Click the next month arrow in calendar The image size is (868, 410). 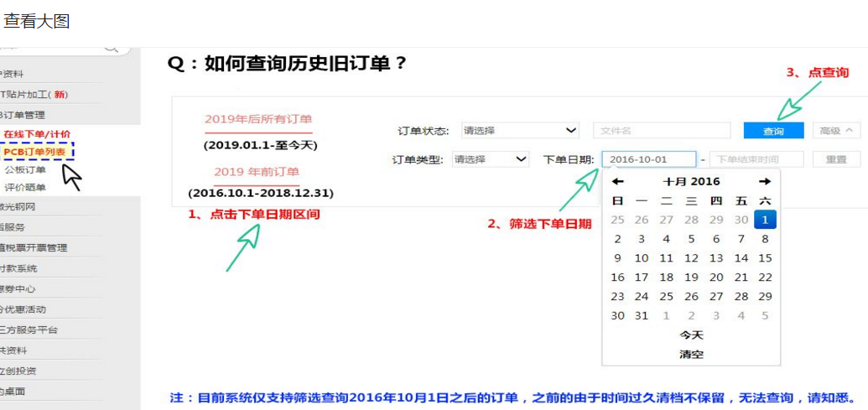764,182
